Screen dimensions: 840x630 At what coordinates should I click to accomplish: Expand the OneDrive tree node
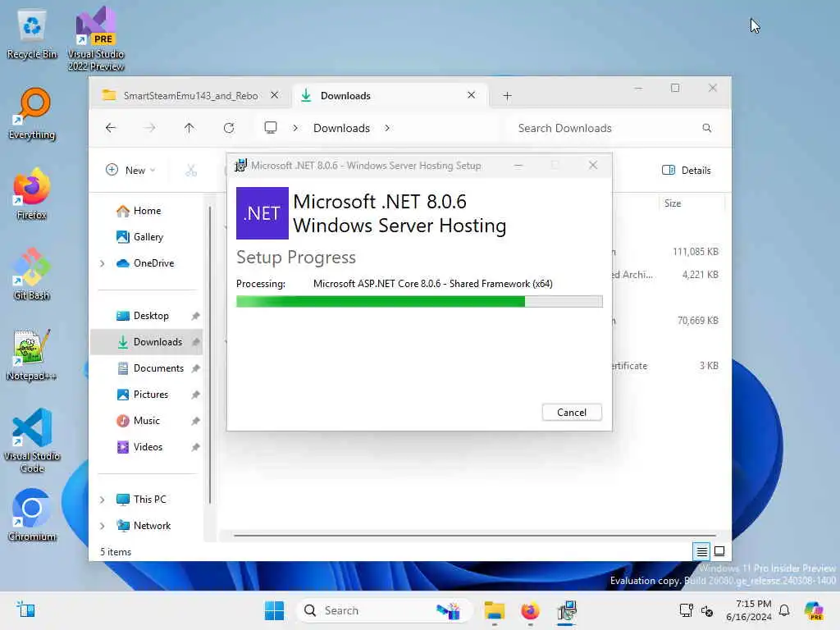pyautogui.click(x=103, y=263)
